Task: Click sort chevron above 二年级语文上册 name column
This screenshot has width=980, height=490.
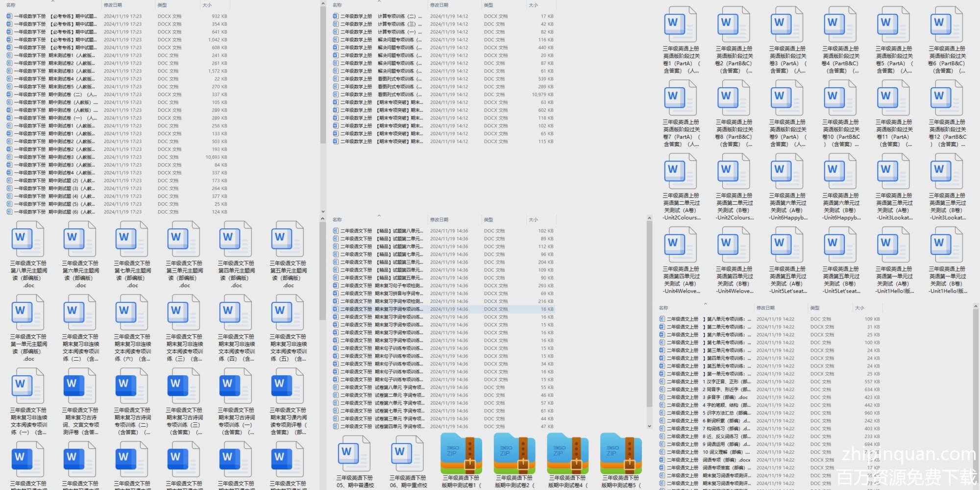Action: tap(705, 304)
